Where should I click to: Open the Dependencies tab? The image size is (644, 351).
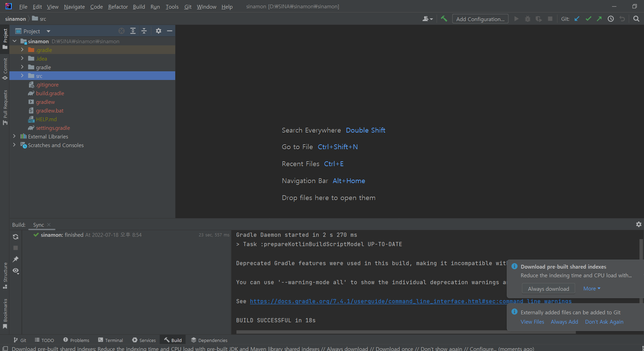209,340
